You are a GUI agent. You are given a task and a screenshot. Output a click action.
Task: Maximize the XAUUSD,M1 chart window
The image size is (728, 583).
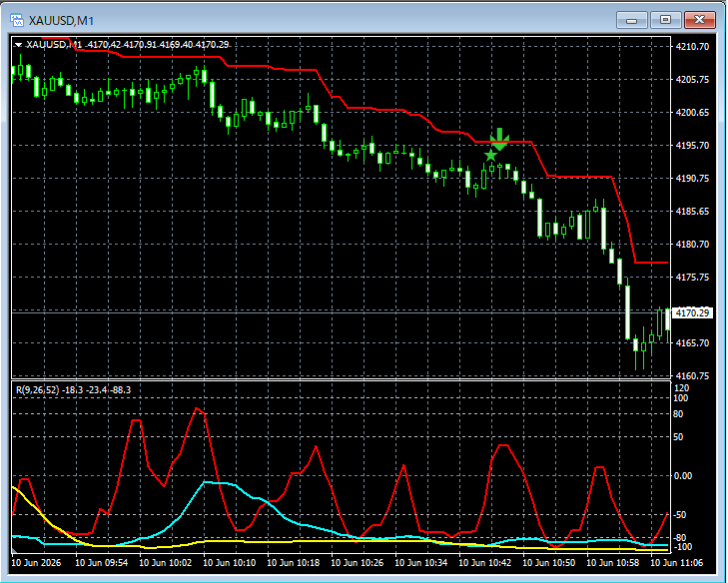click(665, 20)
